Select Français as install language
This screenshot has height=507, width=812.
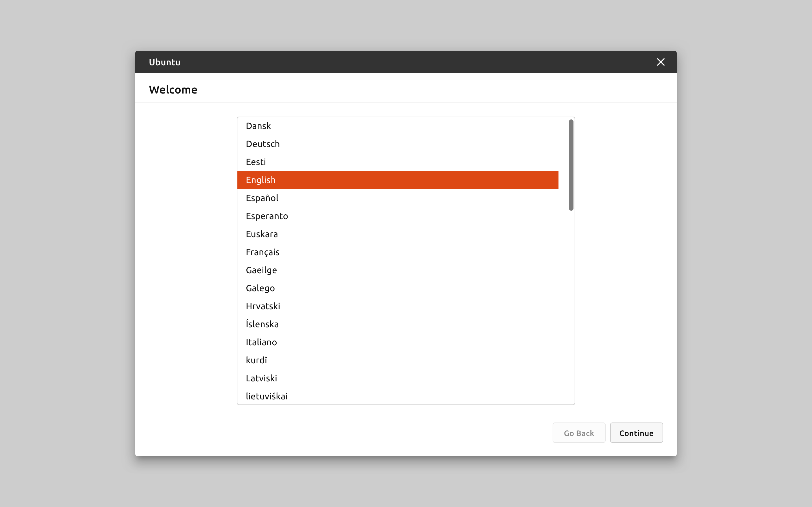click(262, 252)
